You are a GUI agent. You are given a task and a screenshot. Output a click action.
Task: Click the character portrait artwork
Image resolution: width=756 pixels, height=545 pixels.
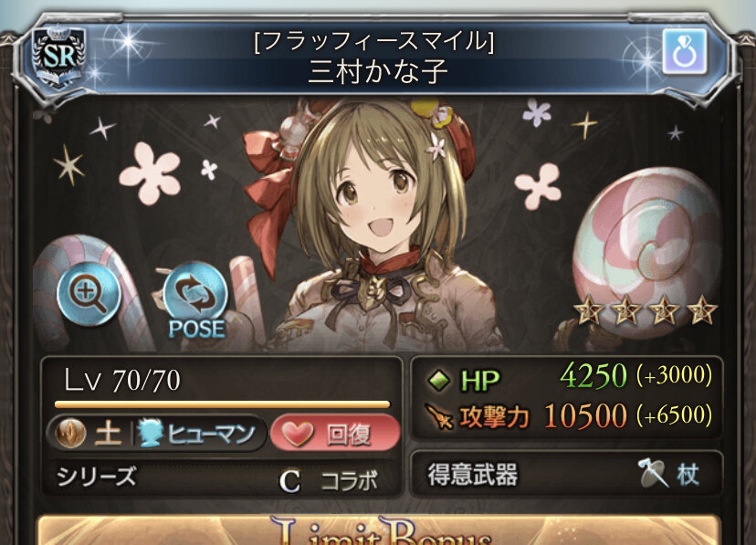point(377,224)
